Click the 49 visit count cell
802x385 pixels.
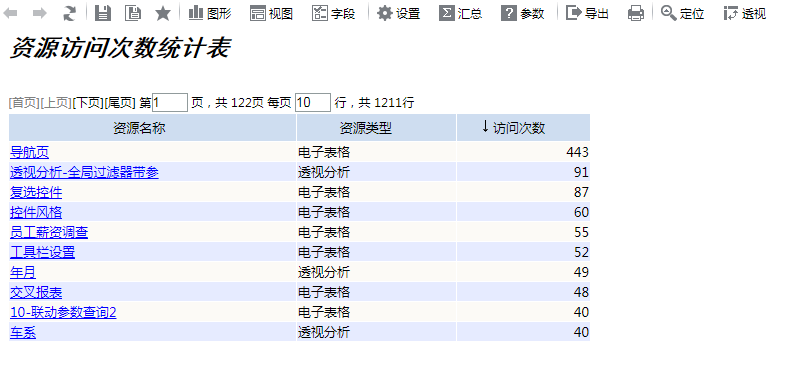tap(523, 271)
